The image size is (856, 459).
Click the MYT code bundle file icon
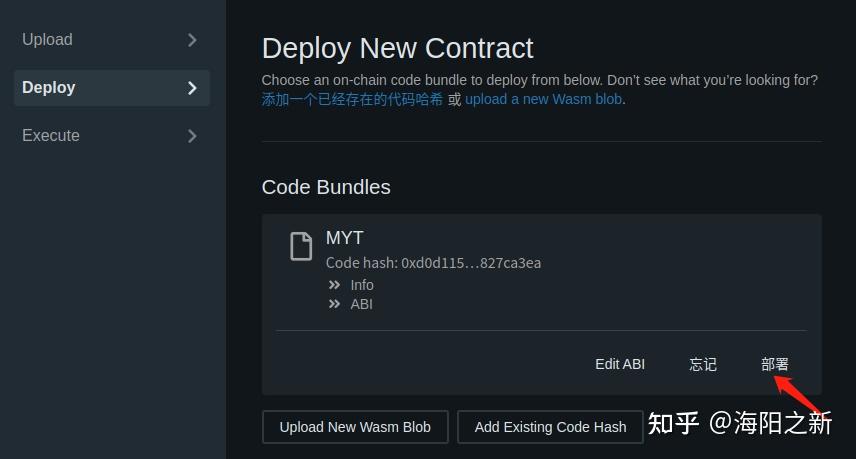[301, 246]
